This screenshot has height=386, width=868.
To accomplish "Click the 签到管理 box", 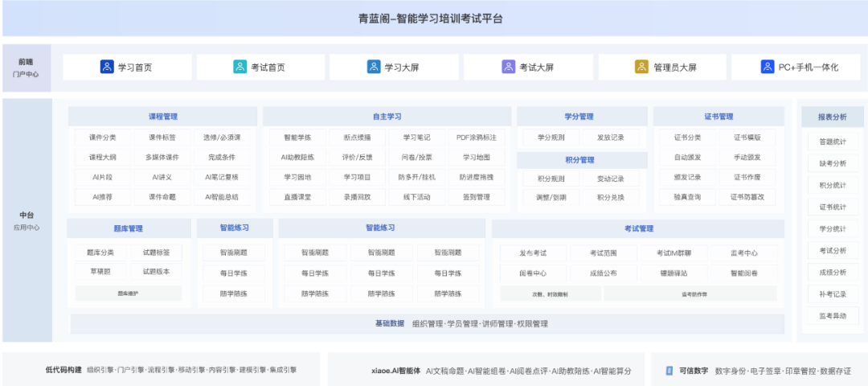I will (x=477, y=196).
